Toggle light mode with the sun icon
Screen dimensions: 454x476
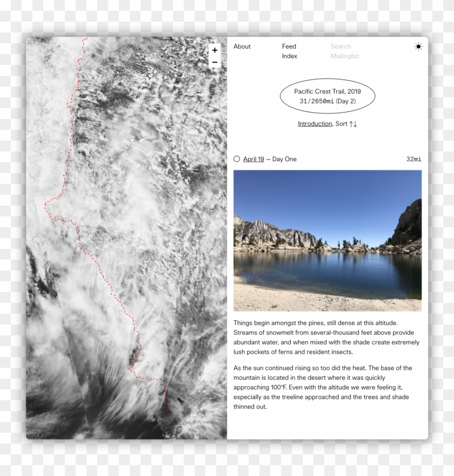tap(418, 47)
